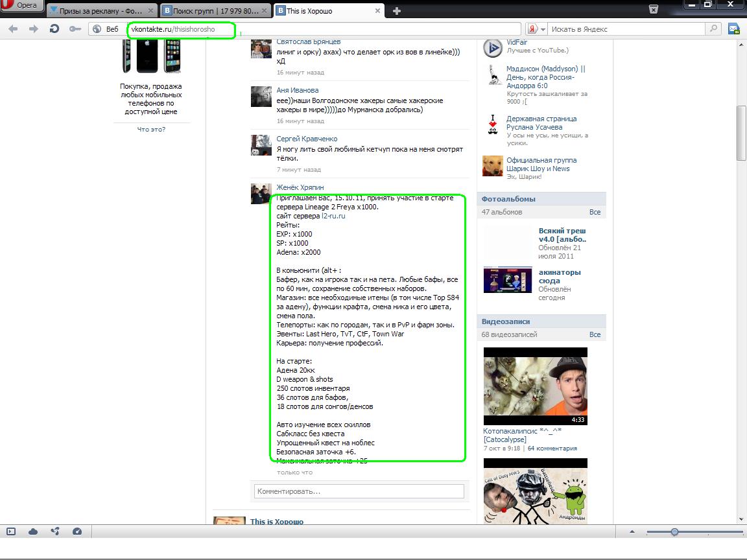Viewport: 747px width, 560px height.
Task: Open the Видеозаписи section header
Action: tap(506, 321)
